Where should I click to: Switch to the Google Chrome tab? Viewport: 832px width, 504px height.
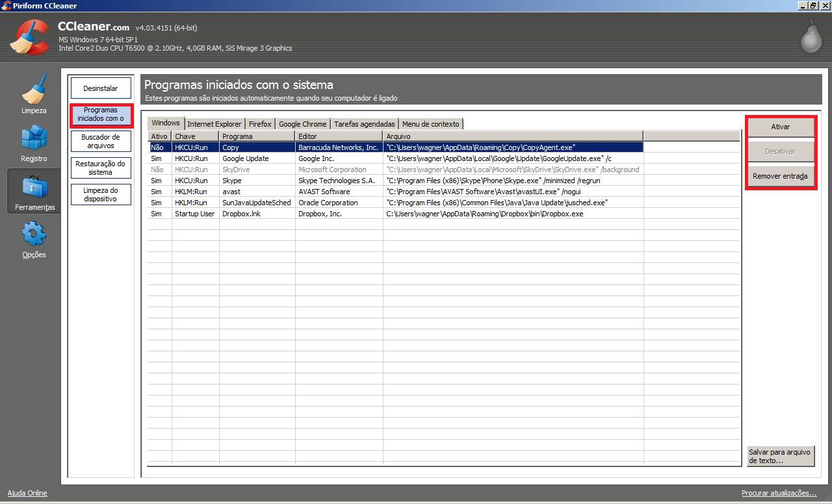pyautogui.click(x=303, y=124)
